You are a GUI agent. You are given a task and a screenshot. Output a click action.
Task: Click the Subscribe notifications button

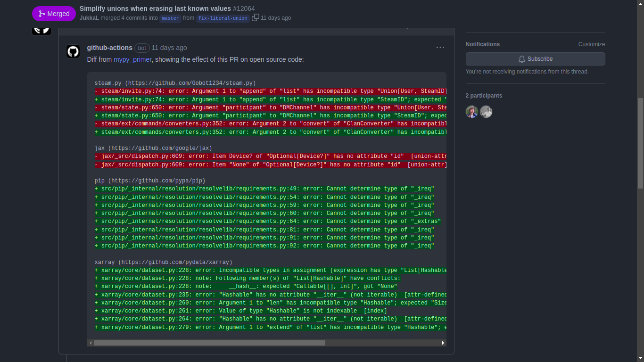pos(535,59)
